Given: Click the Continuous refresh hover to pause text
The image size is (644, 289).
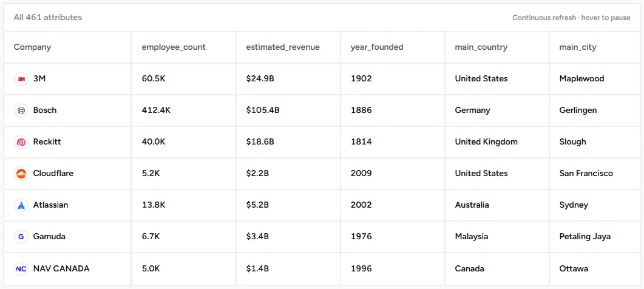Looking at the screenshot, I should (571, 18).
